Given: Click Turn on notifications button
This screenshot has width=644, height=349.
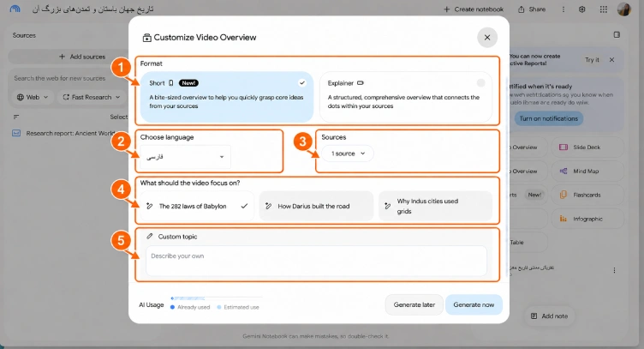Looking at the screenshot, I should [x=548, y=118].
